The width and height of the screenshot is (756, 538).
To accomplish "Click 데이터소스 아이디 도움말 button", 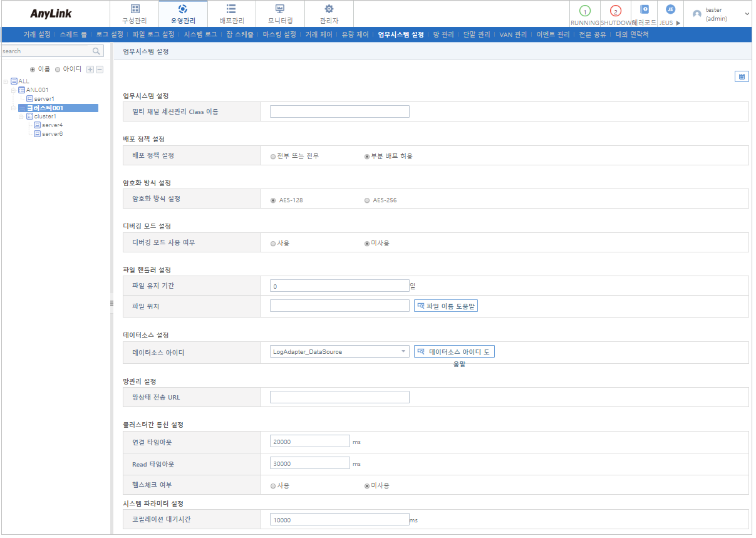I will 454,351.
